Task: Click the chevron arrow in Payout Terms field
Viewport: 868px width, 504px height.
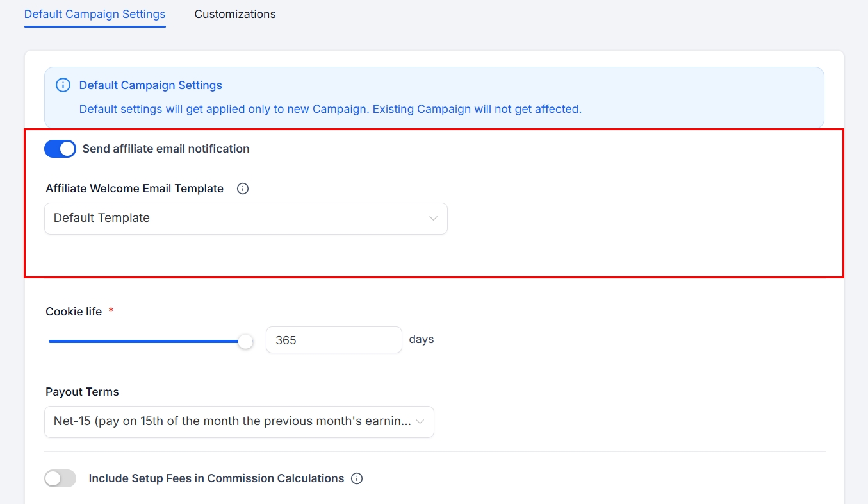Action: tap(420, 422)
